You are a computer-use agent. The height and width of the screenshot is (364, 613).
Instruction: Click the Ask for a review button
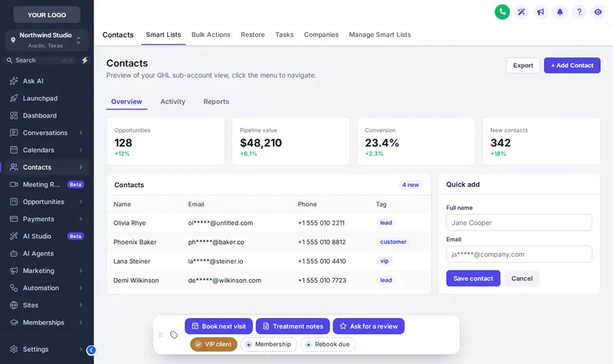point(369,326)
